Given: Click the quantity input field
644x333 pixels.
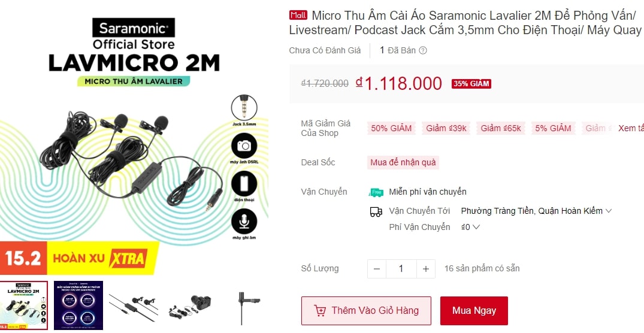Looking at the screenshot, I should click(401, 269).
